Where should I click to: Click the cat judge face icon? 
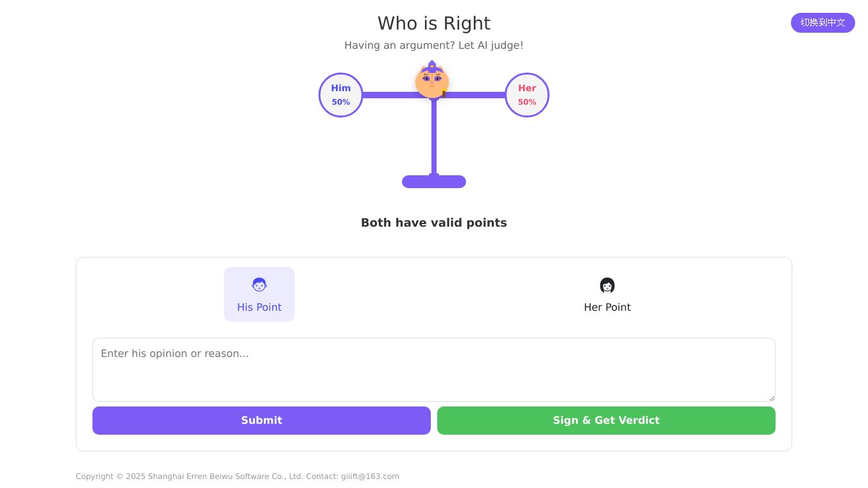[431, 81]
